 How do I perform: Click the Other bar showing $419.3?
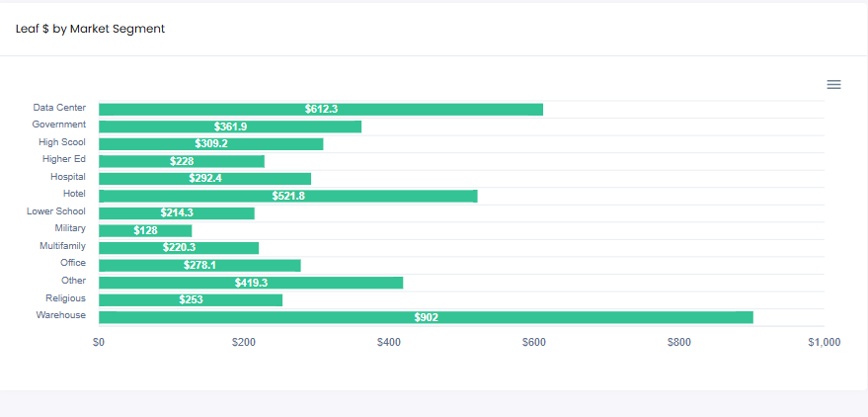coord(251,283)
